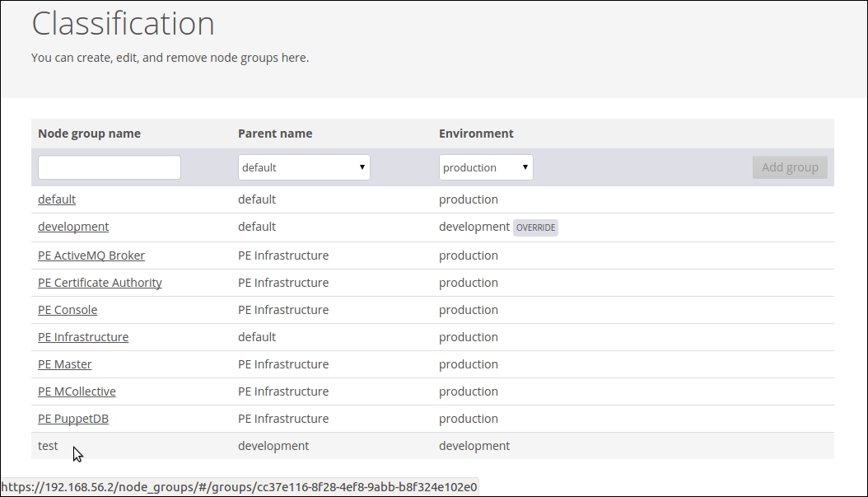Viewport: 868px width, 497px height.
Task: Click the OVERRIDE badge on development row
Action: (x=535, y=227)
